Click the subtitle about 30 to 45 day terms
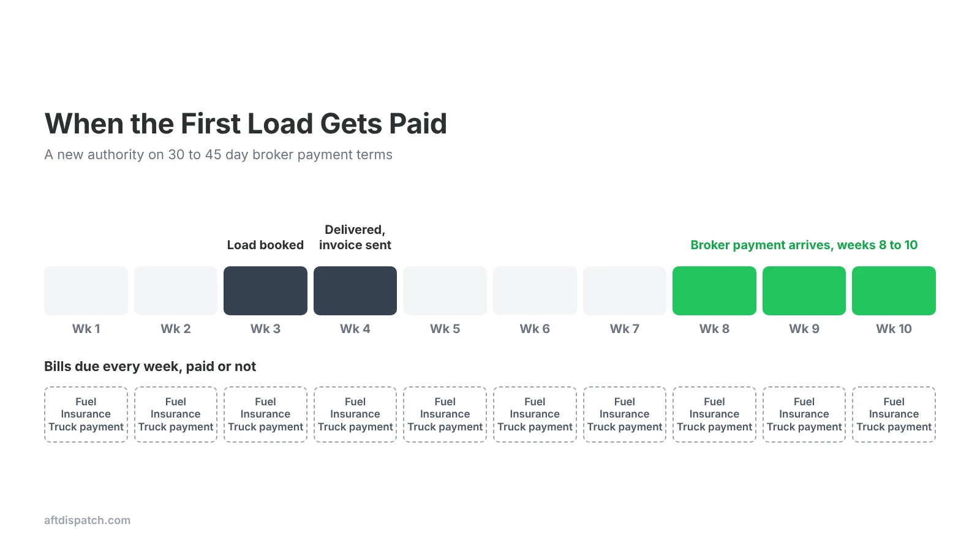 [x=218, y=155]
